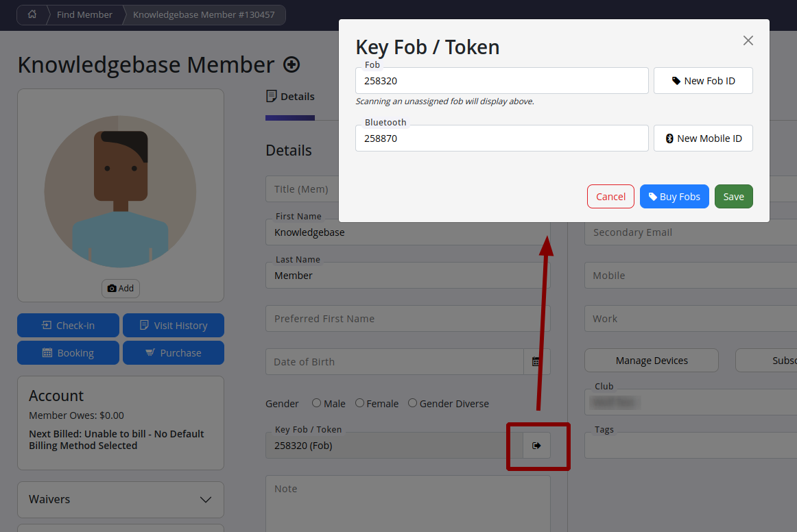Click the home icon in breadcrumb
Screen dimensions: 797x532
pyautogui.click(x=32, y=14)
